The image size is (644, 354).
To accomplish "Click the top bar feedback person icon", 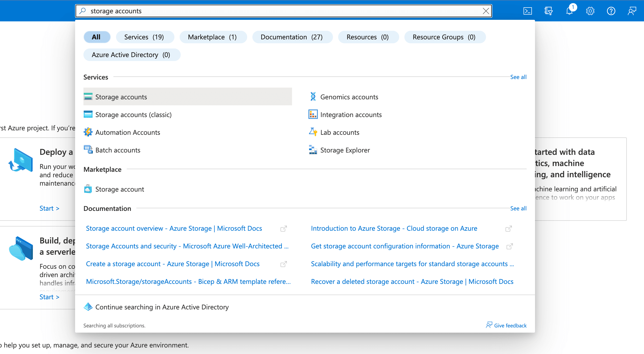I will 632,11.
